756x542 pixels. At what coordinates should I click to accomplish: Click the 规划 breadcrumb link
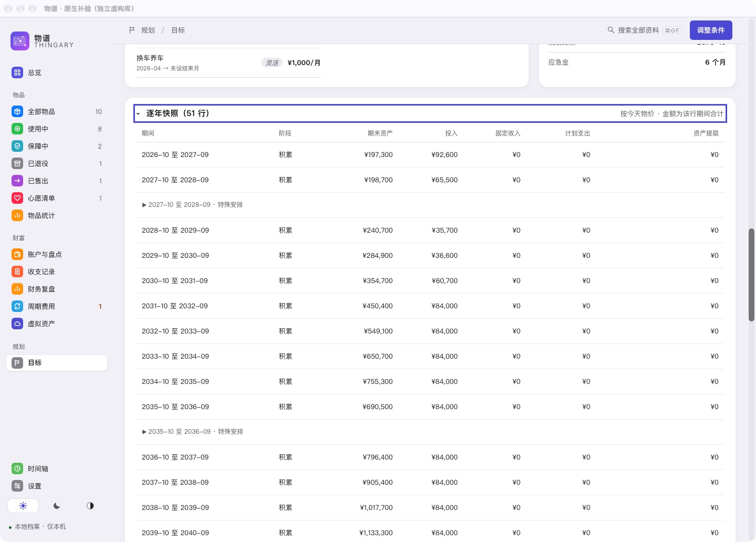click(x=148, y=30)
